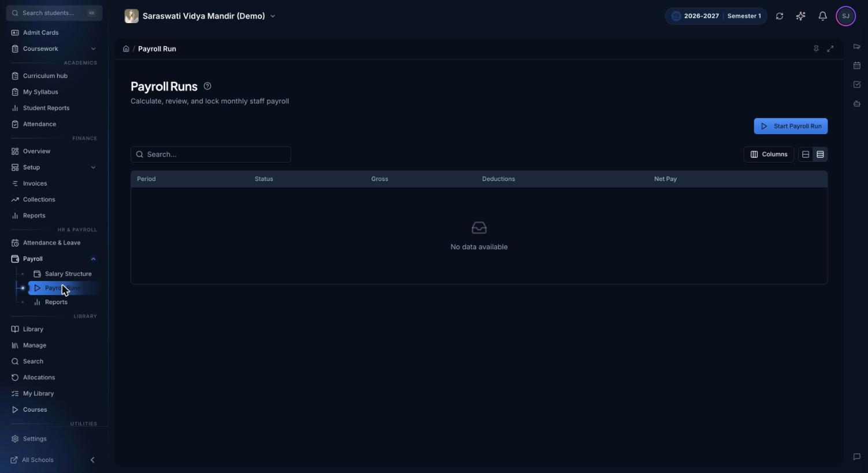The width and height of the screenshot is (868, 473).
Task: Open the tasks checkbox icon in right rail
Action: tap(857, 84)
